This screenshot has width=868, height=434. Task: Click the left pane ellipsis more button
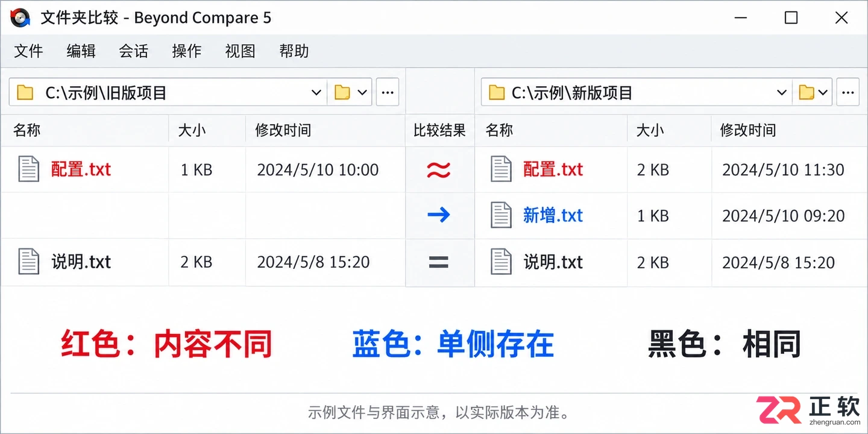[x=388, y=92]
